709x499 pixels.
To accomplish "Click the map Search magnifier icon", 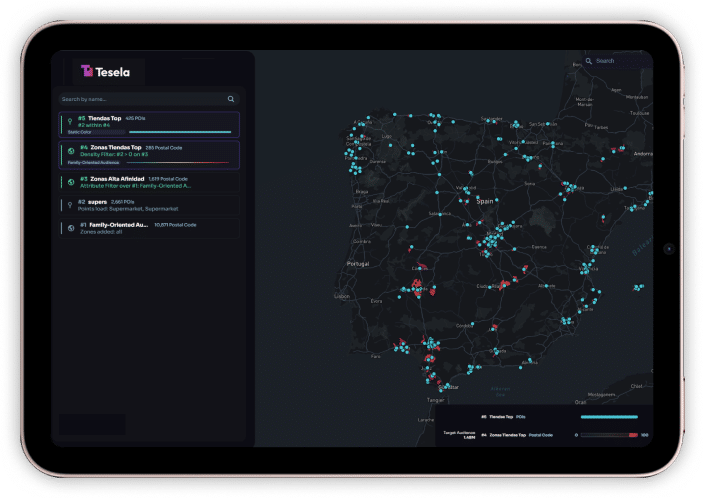I will (590, 61).
